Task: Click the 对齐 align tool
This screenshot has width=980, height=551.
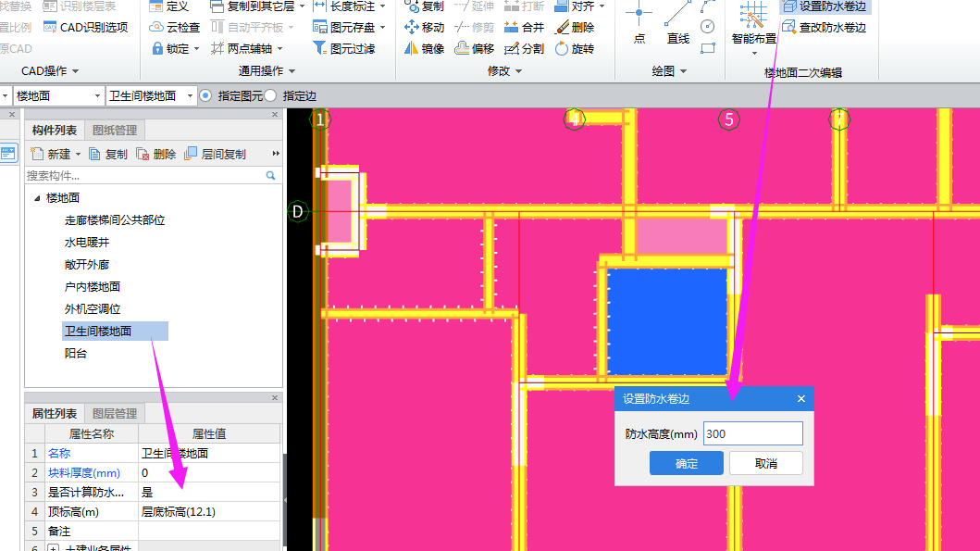Action: tap(579, 6)
